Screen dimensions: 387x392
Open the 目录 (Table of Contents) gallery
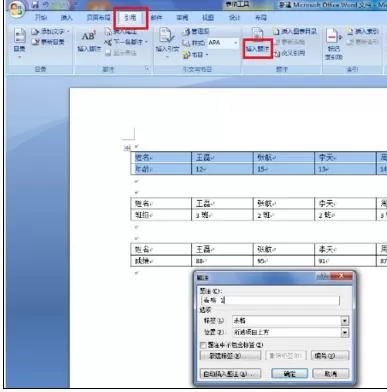pyautogui.click(x=19, y=43)
